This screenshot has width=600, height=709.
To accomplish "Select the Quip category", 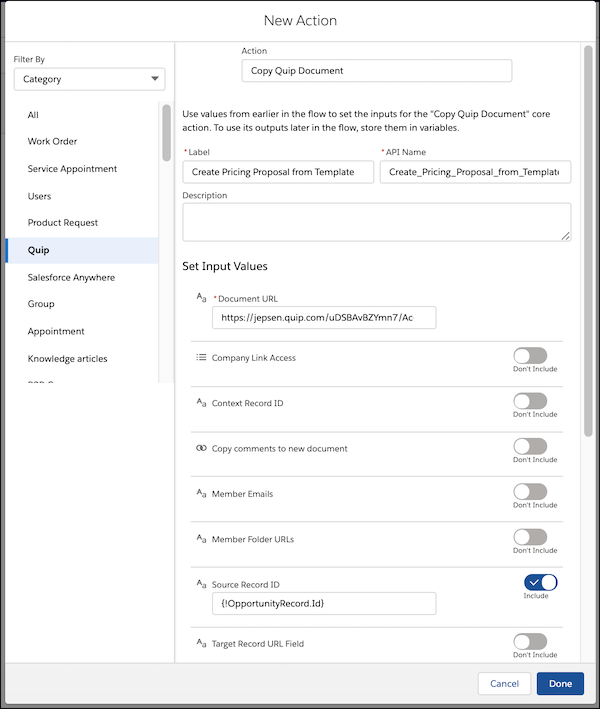I will pyautogui.click(x=82, y=250).
